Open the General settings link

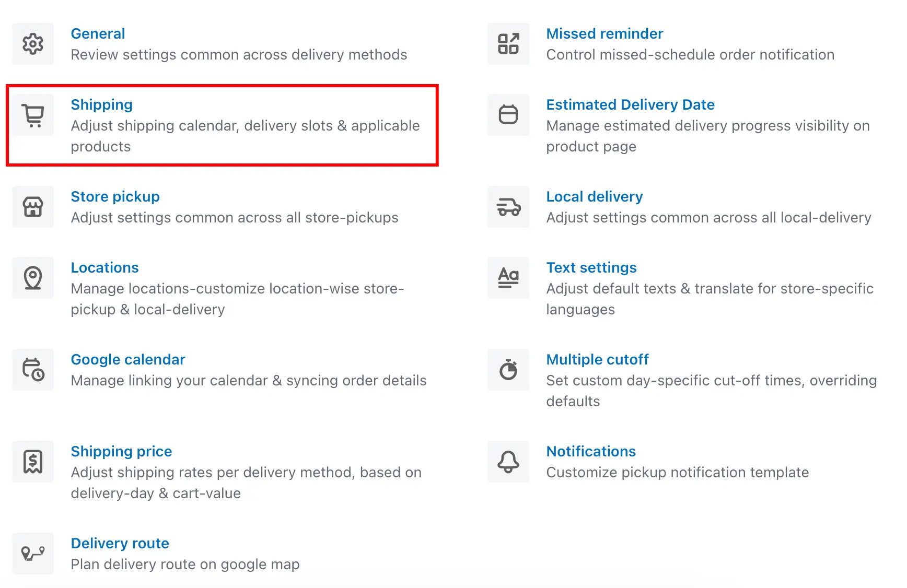pos(98,33)
